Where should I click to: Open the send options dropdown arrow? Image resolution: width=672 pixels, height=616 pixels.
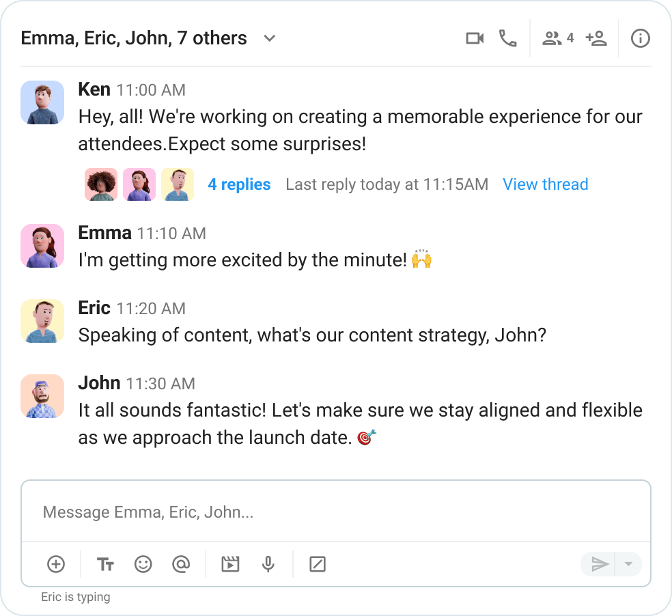pos(628,564)
